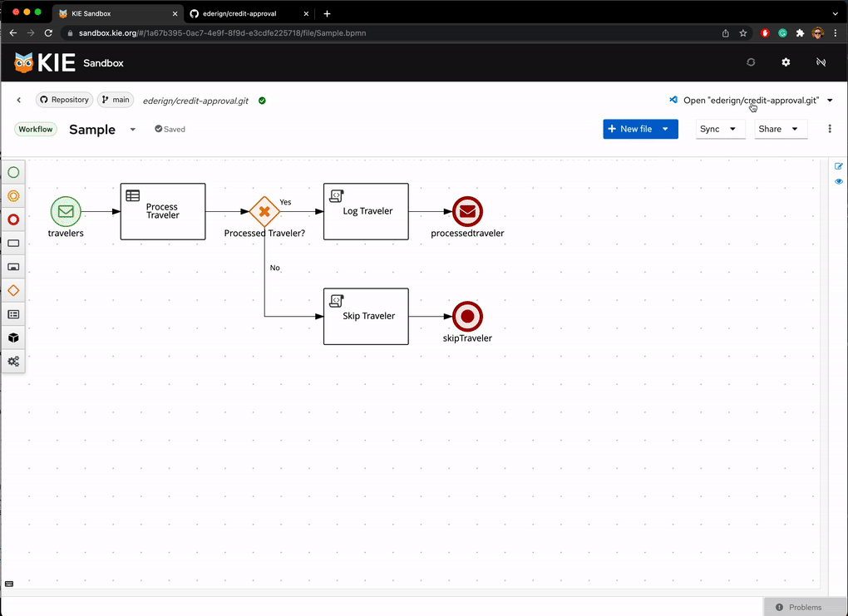Expand the Sync dropdown
This screenshot has height=616, width=848.
719,129
